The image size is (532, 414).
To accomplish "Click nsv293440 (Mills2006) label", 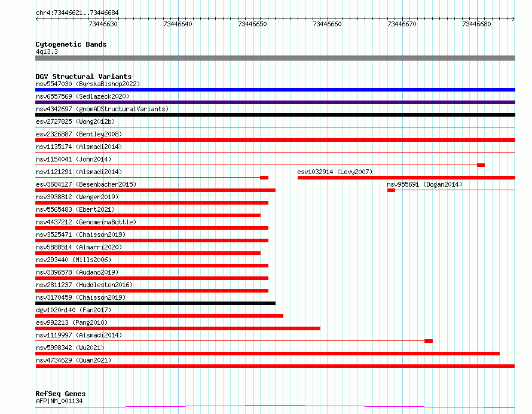I will pyautogui.click(x=74, y=260).
